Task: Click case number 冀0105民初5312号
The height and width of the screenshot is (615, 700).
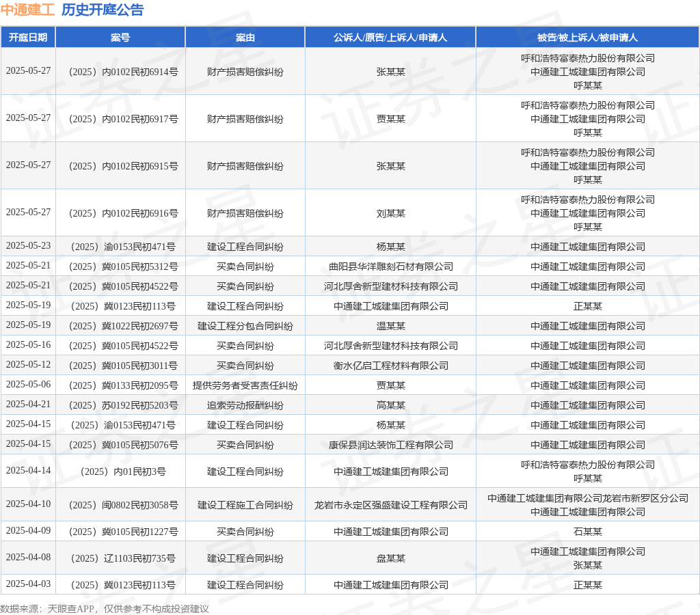Action: click(123, 267)
